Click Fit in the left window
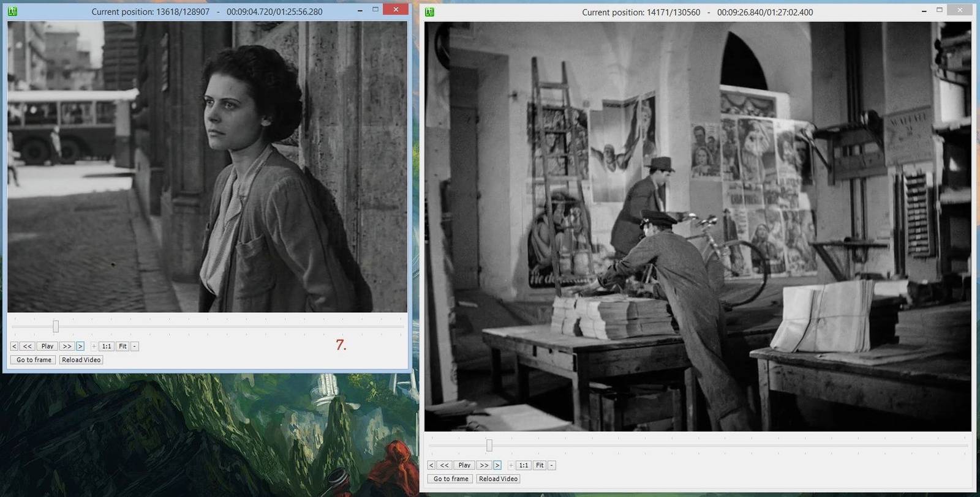Viewport: 980px width, 497px height. click(123, 346)
